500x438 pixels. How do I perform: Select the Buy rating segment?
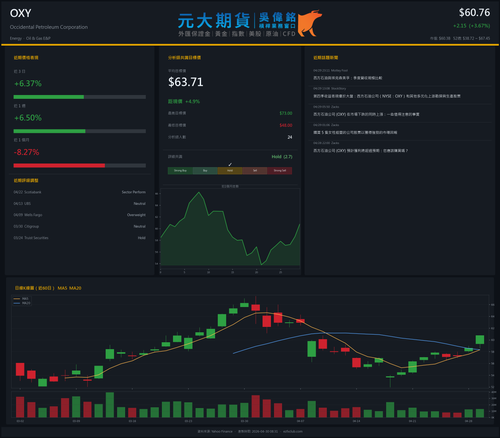point(205,171)
